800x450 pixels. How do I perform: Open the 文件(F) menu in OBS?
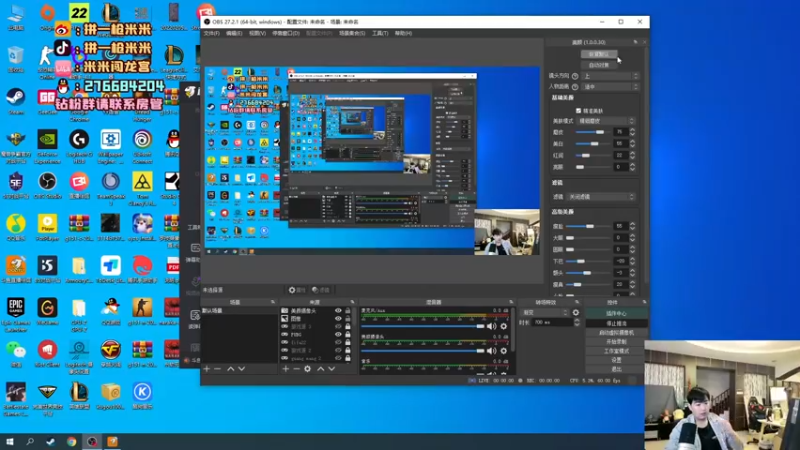click(211, 33)
